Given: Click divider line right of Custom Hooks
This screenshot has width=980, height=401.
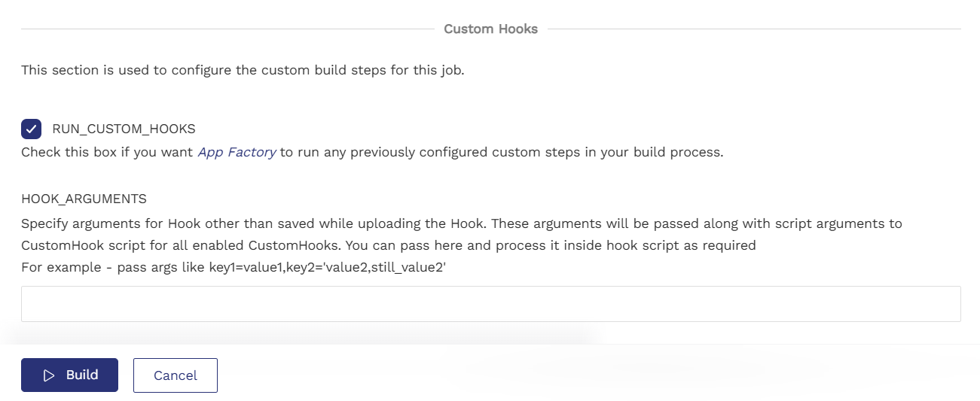Looking at the screenshot, I should pyautogui.click(x=753, y=29).
